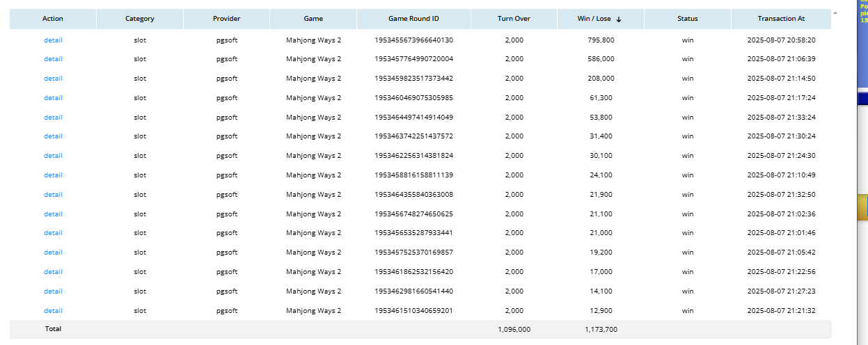Click timestamp 2025-08-07 21:21:32

click(x=781, y=311)
